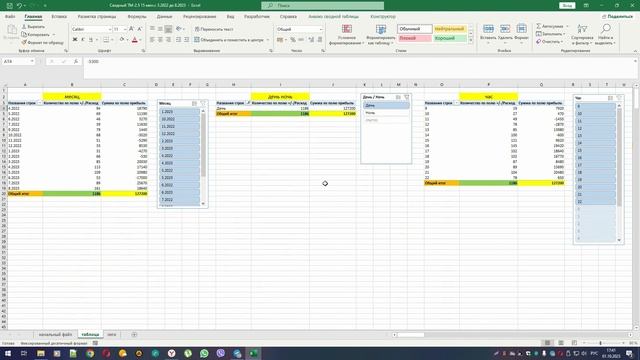Apply the Плохой red cell style
This screenshot has height=360, width=640.
(x=415, y=38)
